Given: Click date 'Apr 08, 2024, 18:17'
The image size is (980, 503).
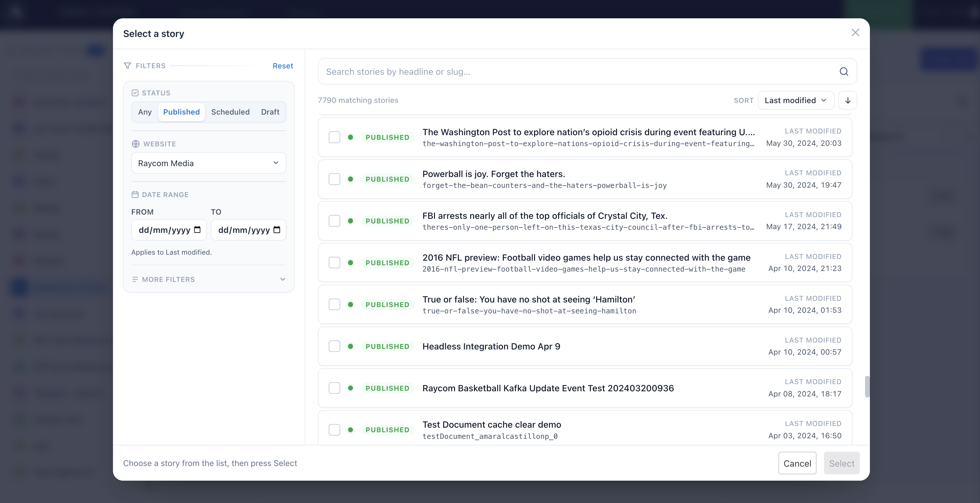Looking at the screenshot, I should pos(805,394).
